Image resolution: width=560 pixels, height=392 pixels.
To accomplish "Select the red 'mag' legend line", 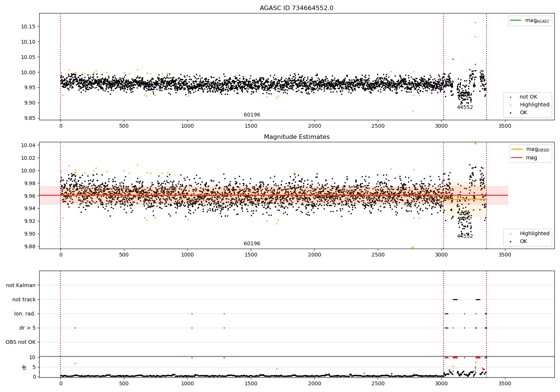I will point(517,158).
